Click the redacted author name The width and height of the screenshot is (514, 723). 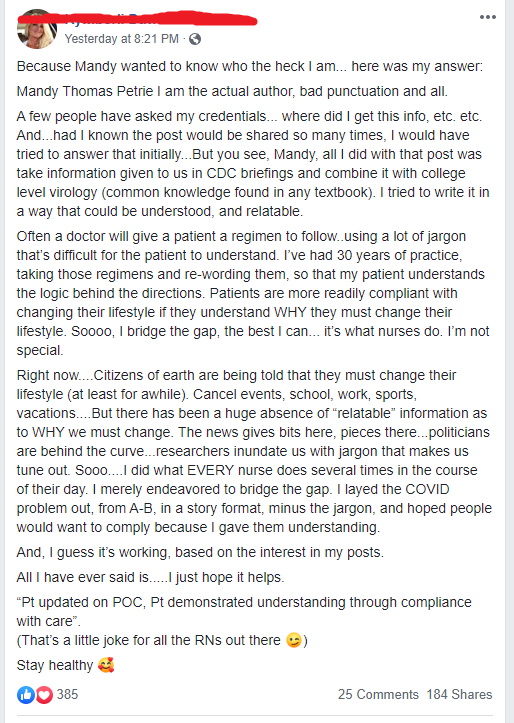pos(137,20)
